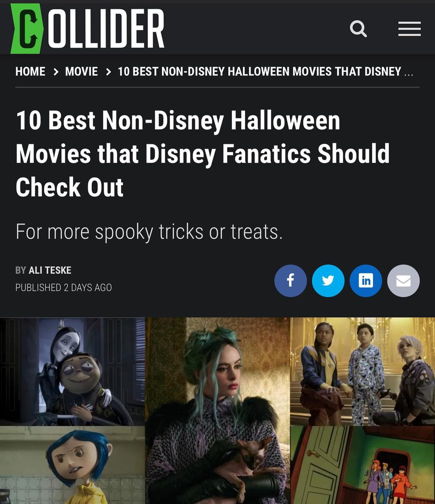Share article via email icon

point(403,281)
